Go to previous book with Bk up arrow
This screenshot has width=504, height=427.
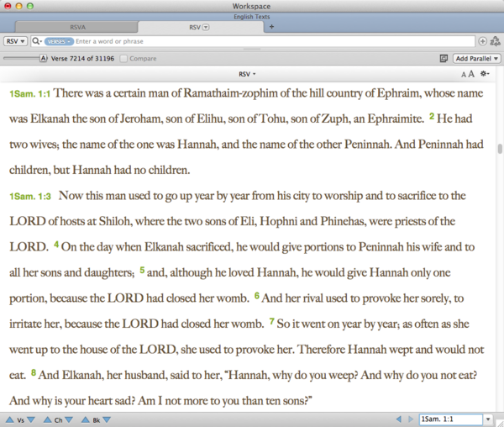click(x=86, y=419)
